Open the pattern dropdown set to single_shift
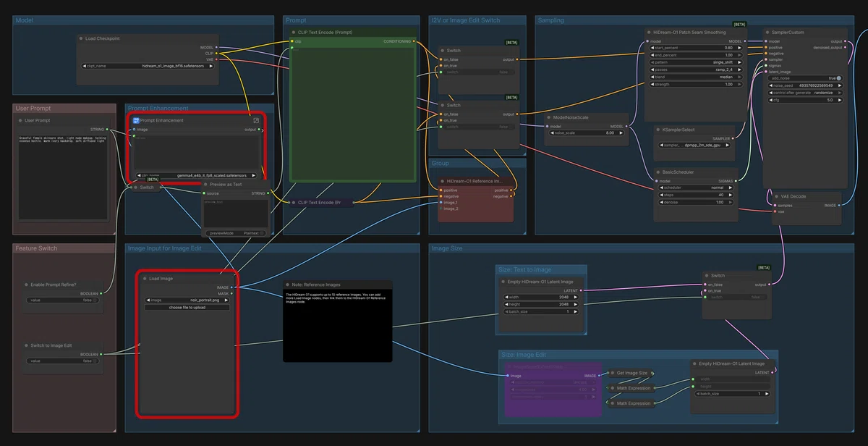The width and height of the screenshot is (868, 446). click(695, 62)
